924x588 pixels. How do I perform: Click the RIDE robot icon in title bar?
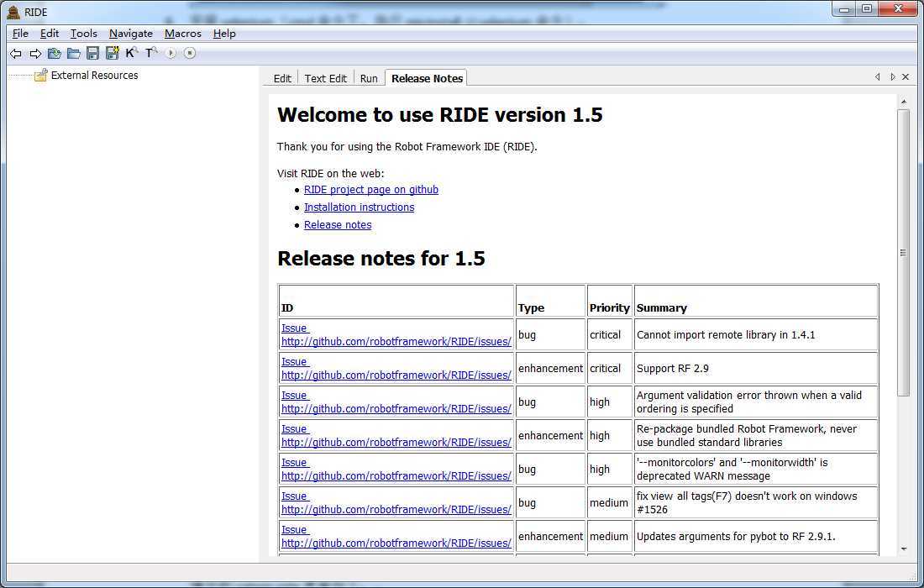13,12
